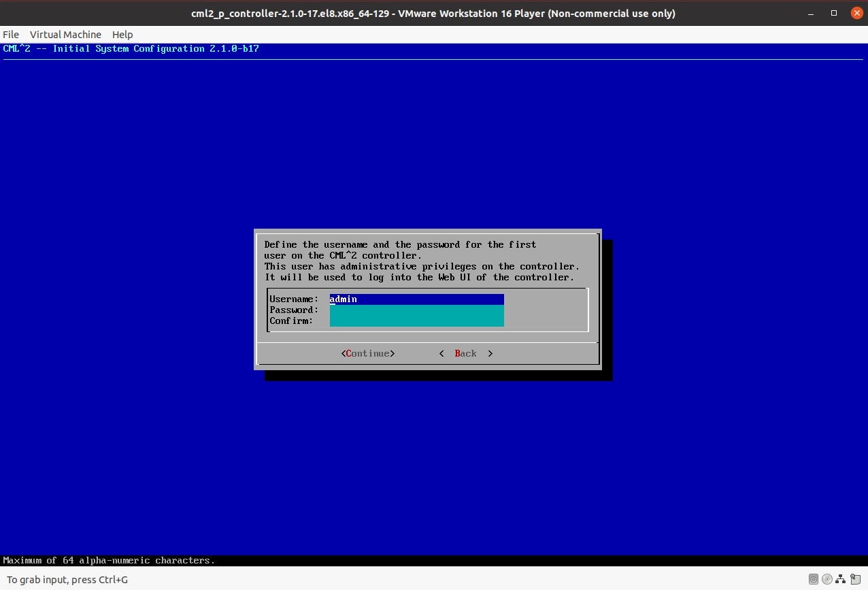
Task: Minimize the VMware Player window
Action: [811, 14]
